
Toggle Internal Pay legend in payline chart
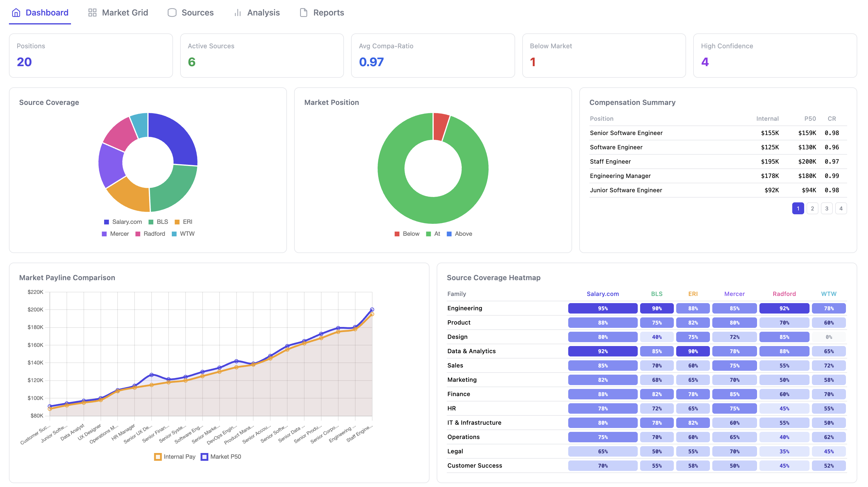click(175, 457)
